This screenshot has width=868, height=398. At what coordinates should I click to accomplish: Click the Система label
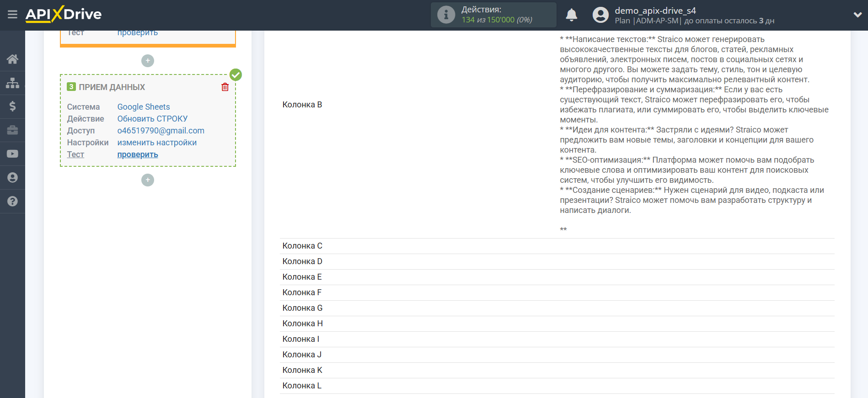[83, 107]
